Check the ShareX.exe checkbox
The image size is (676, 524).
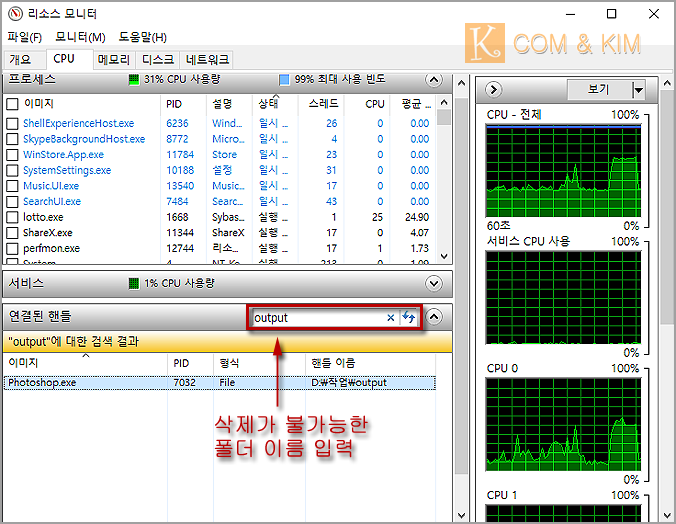(13, 233)
